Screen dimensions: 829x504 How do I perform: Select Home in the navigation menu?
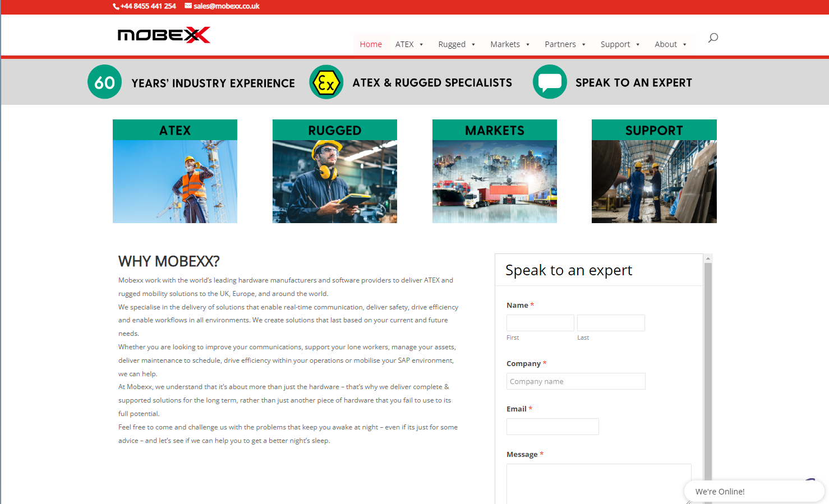371,44
